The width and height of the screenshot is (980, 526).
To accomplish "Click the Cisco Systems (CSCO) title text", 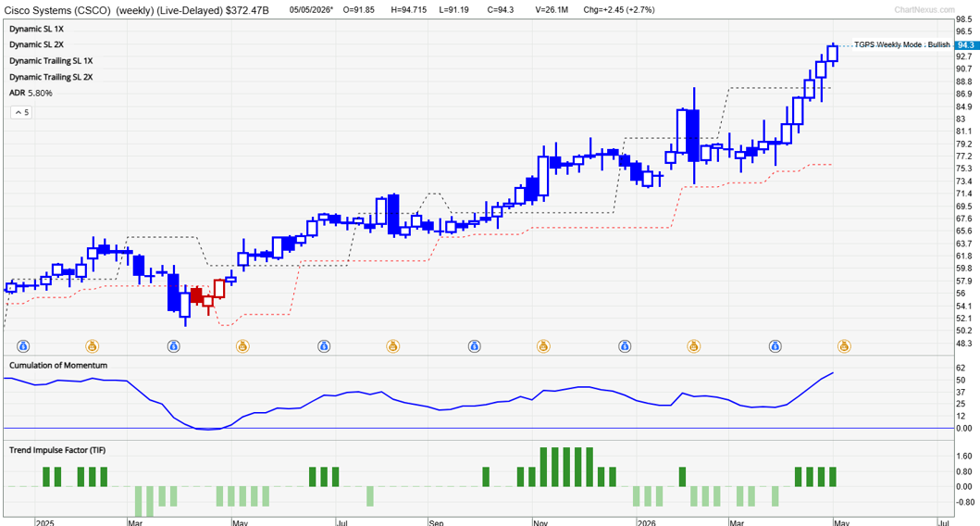I will point(57,10).
